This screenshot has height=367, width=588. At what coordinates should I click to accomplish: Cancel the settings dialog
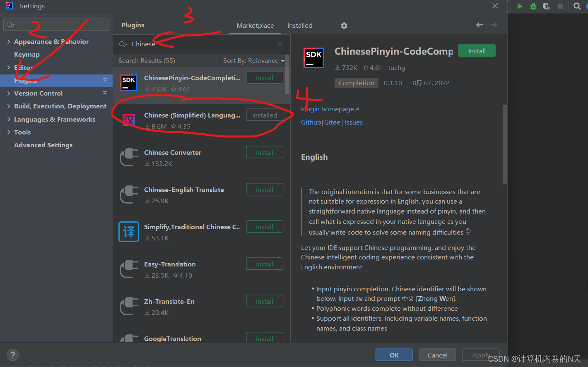[437, 355]
